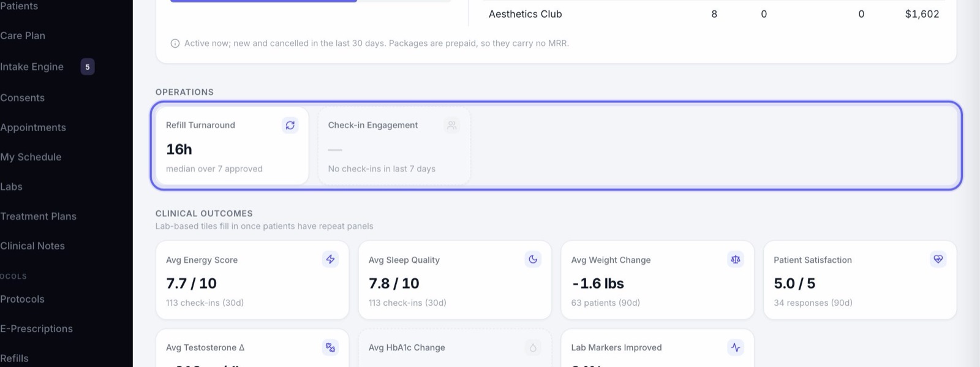The image size is (980, 367).
Task: Open Intake Engine in the sidebar
Action: tap(32, 67)
